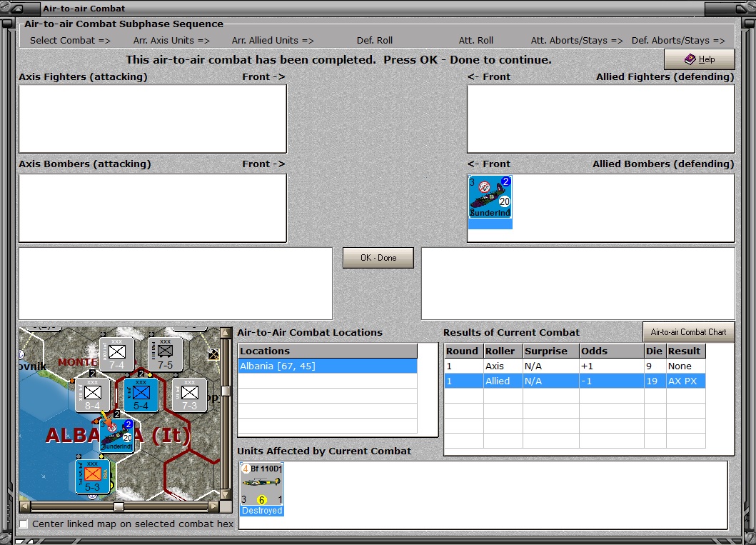
Task: Select the Sunderland bomber in Allied Bombers box
Action: [x=490, y=199]
